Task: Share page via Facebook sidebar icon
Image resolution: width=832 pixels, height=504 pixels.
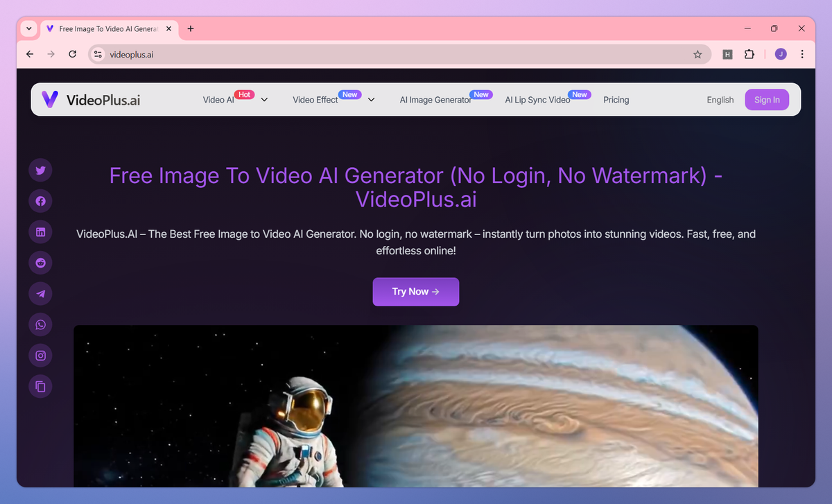Action: (40, 201)
